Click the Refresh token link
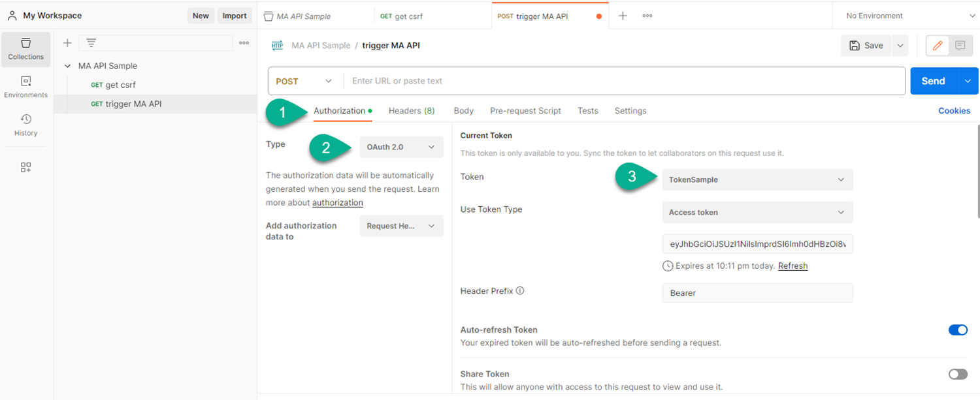This screenshot has width=980, height=400. (792, 266)
